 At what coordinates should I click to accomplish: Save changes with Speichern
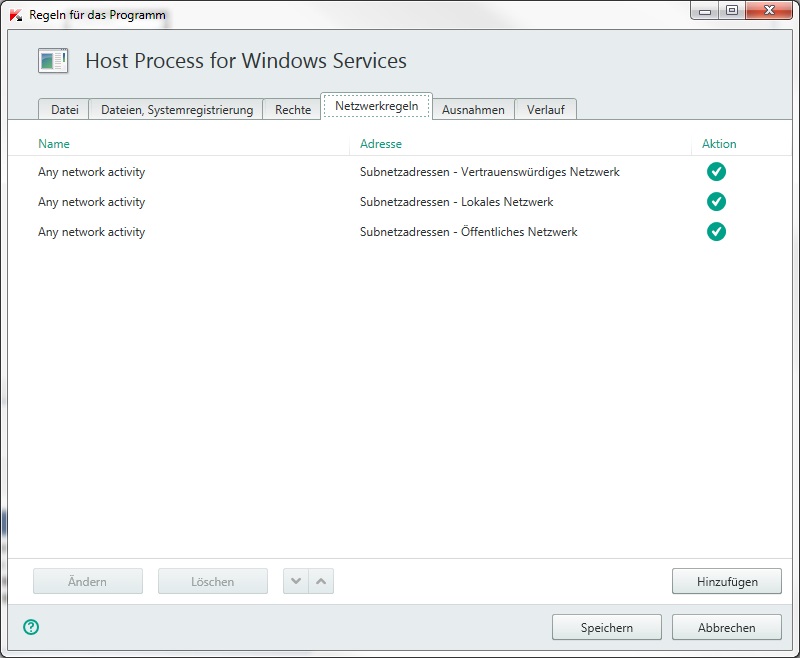(x=607, y=627)
